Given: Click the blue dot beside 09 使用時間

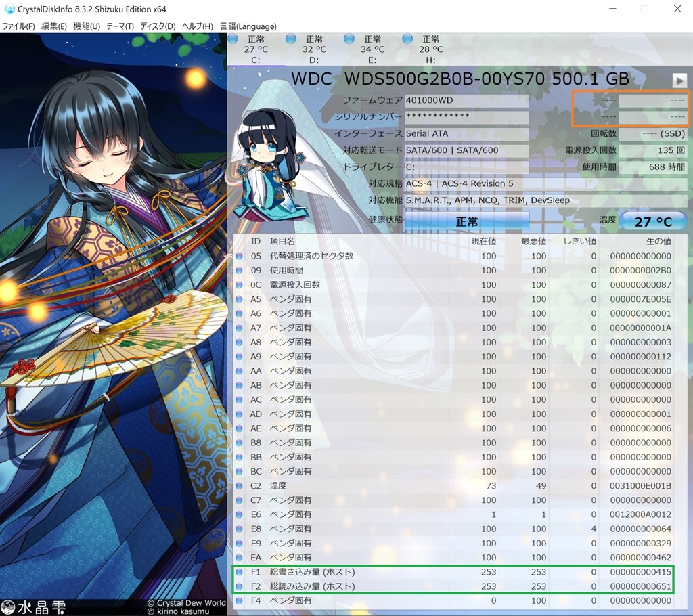Looking at the screenshot, I should coord(240,270).
